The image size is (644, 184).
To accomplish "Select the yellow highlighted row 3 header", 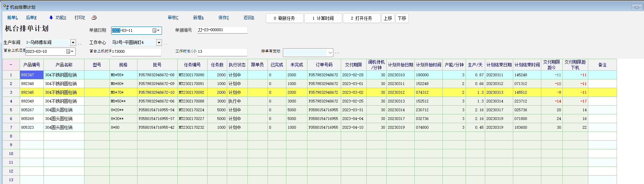I will click(x=11, y=92).
